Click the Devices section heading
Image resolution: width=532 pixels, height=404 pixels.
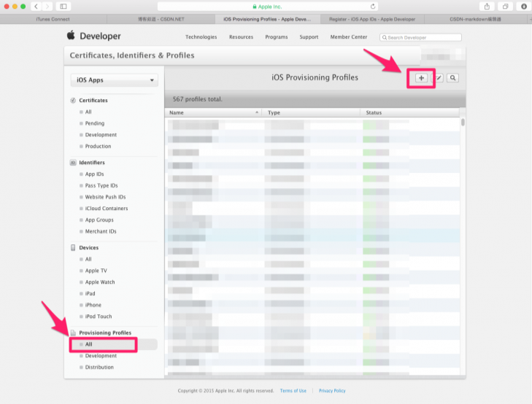(88, 248)
